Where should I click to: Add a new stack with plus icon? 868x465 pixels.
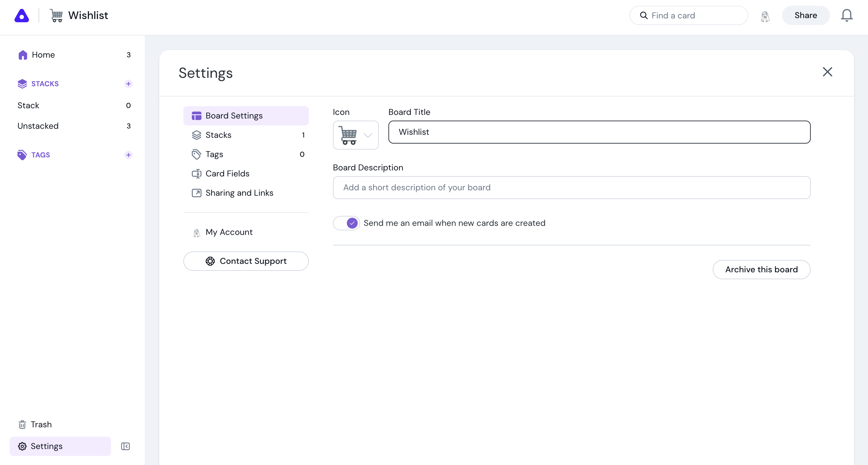coord(128,84)
